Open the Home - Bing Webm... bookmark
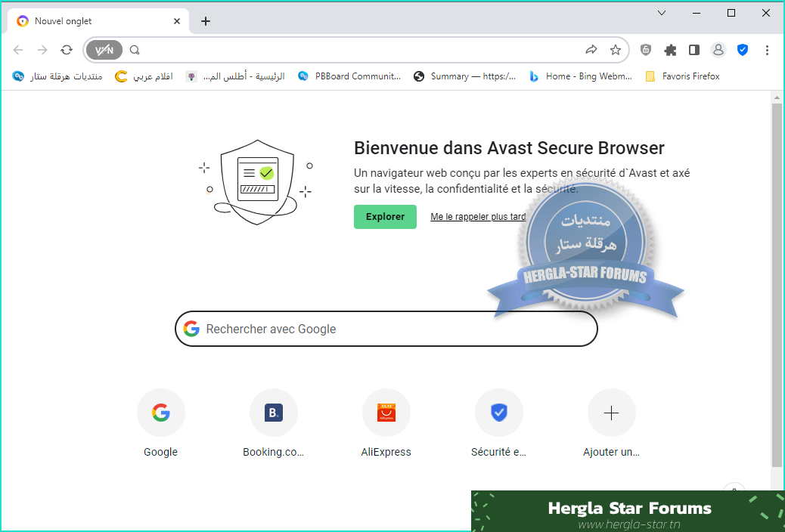The height and width of the screenshot is (532, 785). point(581,76)
